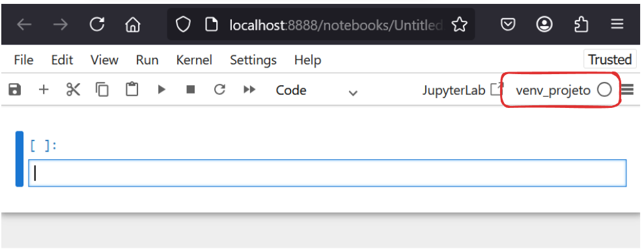
Task: Select the cell via its blue left bar
Action: 20,159
